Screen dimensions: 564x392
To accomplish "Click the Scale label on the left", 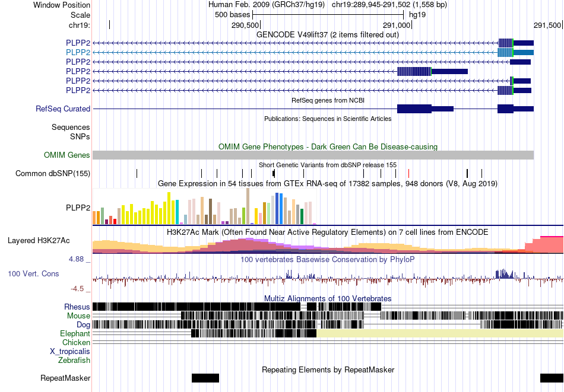I will tap(80, 15).
